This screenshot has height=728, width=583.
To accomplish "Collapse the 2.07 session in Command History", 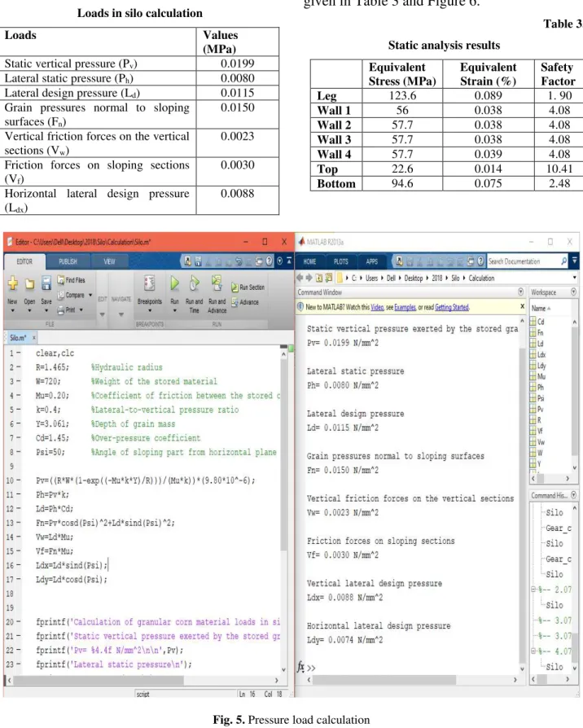I will [x=533, y=590].
